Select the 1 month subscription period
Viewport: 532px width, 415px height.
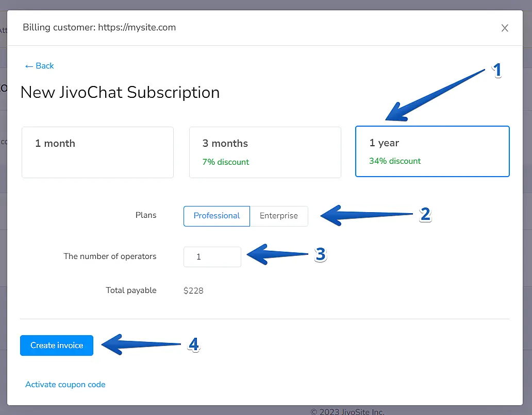pyautogui.click(x=97, y=152)
